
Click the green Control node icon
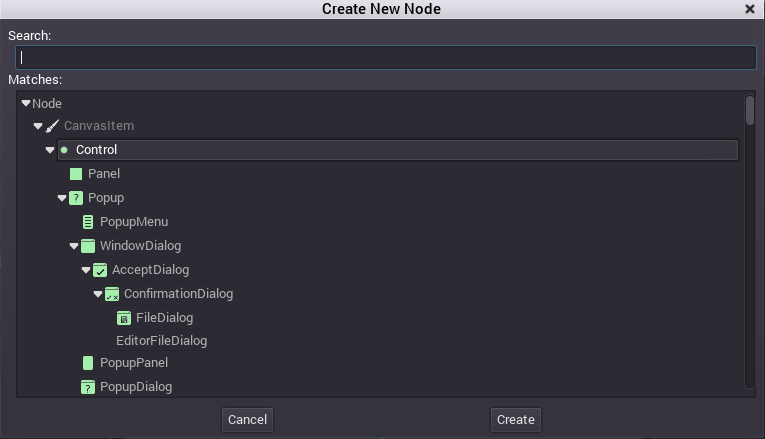click(65, 150)
